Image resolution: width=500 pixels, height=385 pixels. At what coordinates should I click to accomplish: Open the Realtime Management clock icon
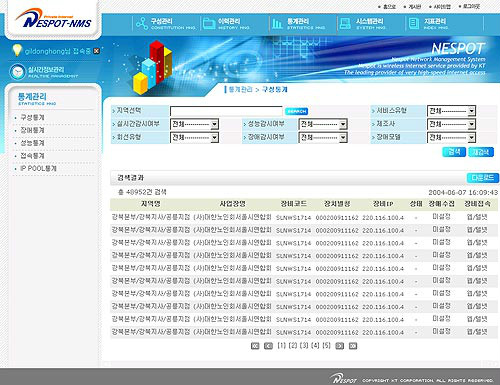pyautogui.click(x=17, y=72)
